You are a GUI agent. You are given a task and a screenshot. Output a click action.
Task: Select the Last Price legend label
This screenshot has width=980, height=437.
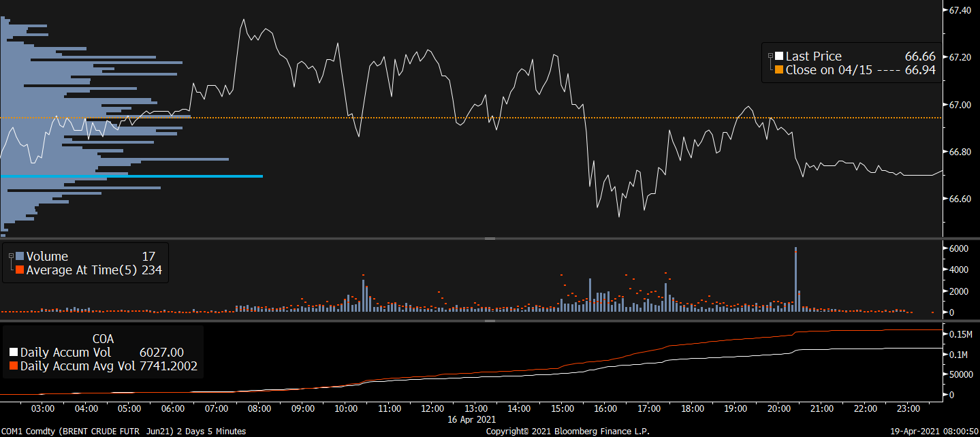click(x=813, y=56)
